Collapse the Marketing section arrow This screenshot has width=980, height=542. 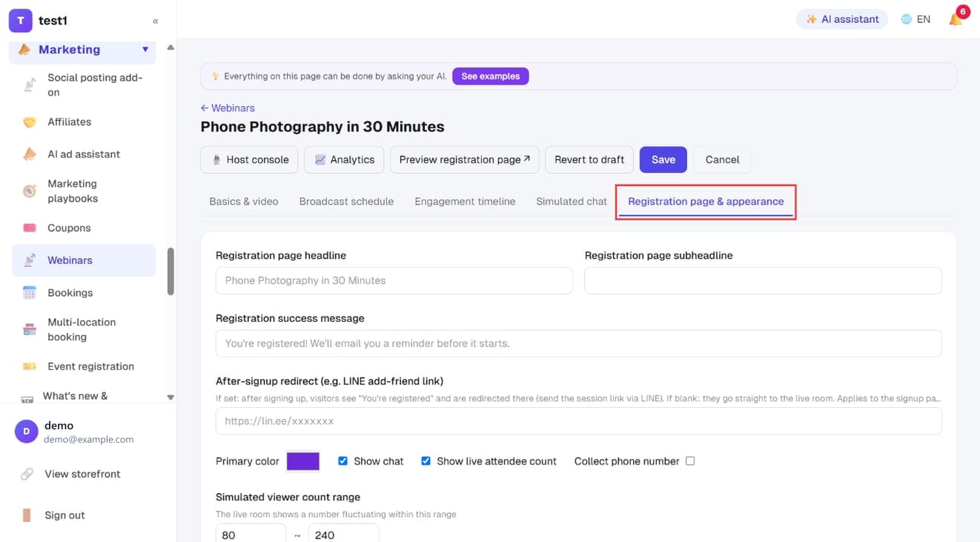(145, 50)
